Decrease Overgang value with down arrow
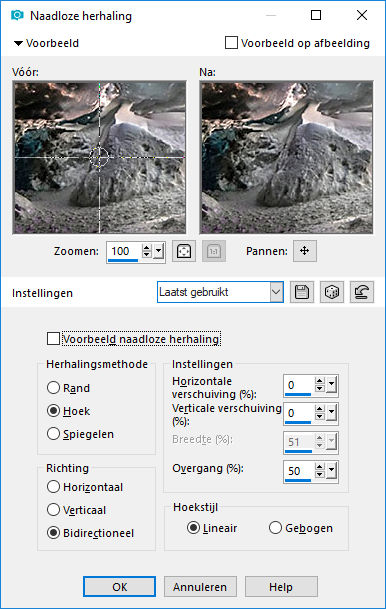Image resolution: width=386 pixels, height=609 pixels. click(x=320, y=474)
